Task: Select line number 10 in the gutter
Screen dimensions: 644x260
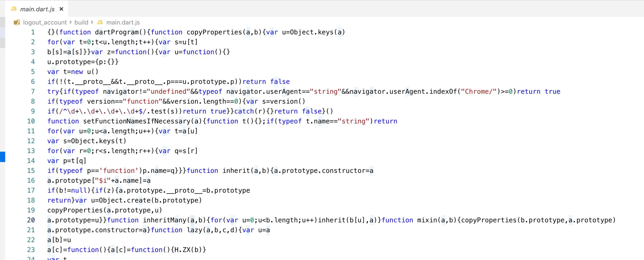Action: (31, 121)
